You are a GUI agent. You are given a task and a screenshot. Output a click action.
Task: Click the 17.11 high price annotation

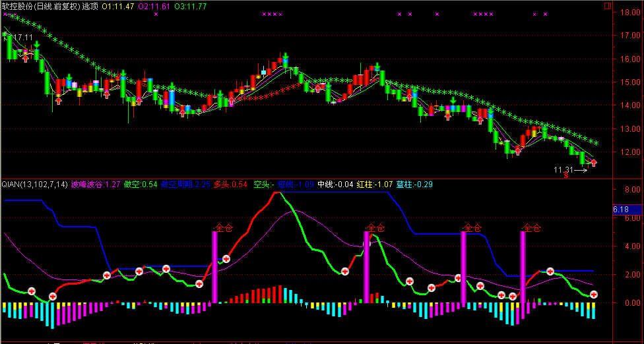click(x=22, y=38)
